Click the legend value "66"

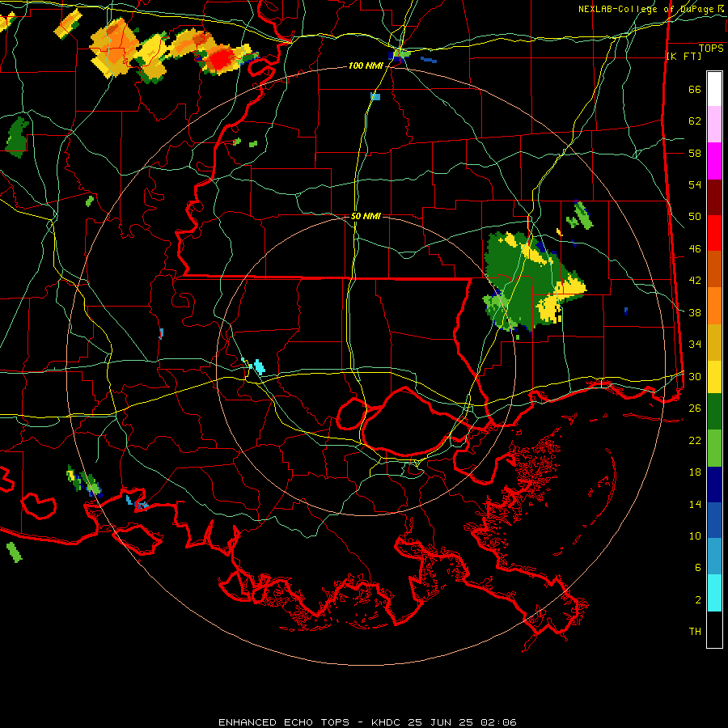click(695, 89)
